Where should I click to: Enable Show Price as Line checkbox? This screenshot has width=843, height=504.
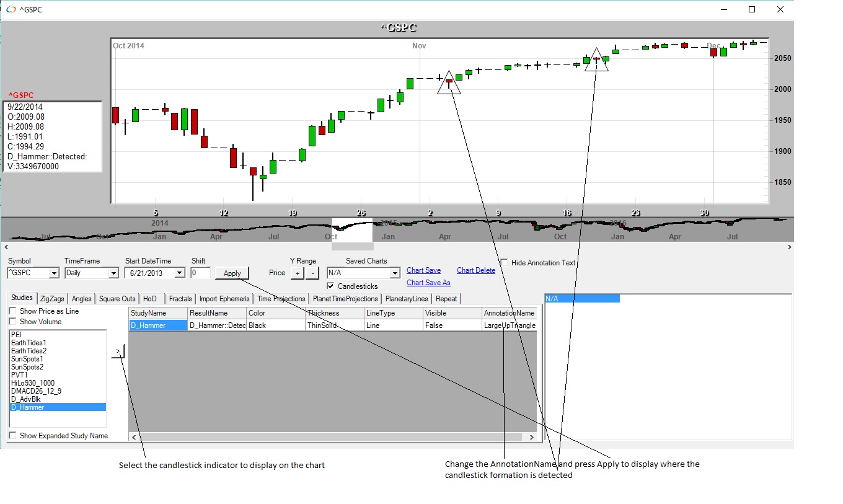coord(13,311)
